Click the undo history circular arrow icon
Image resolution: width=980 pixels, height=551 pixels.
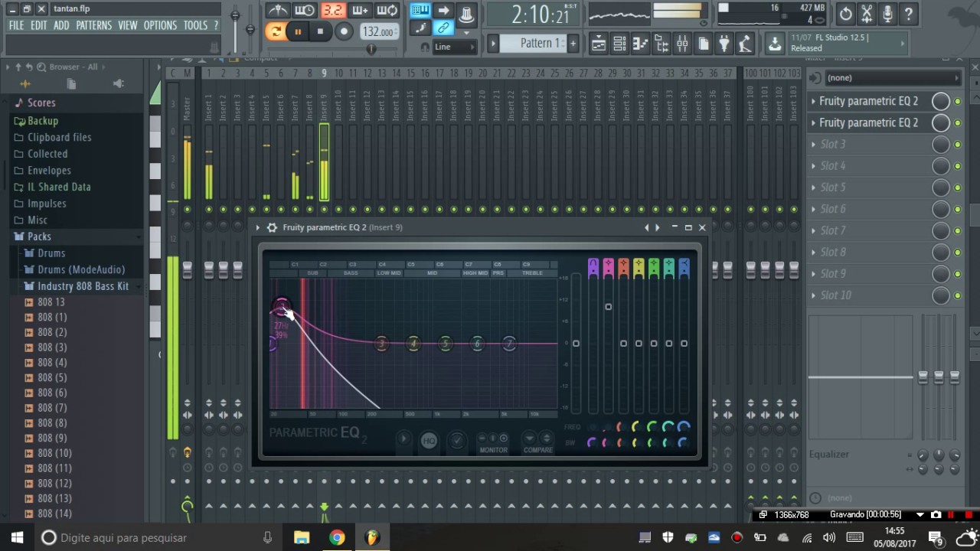pos(845,13)
